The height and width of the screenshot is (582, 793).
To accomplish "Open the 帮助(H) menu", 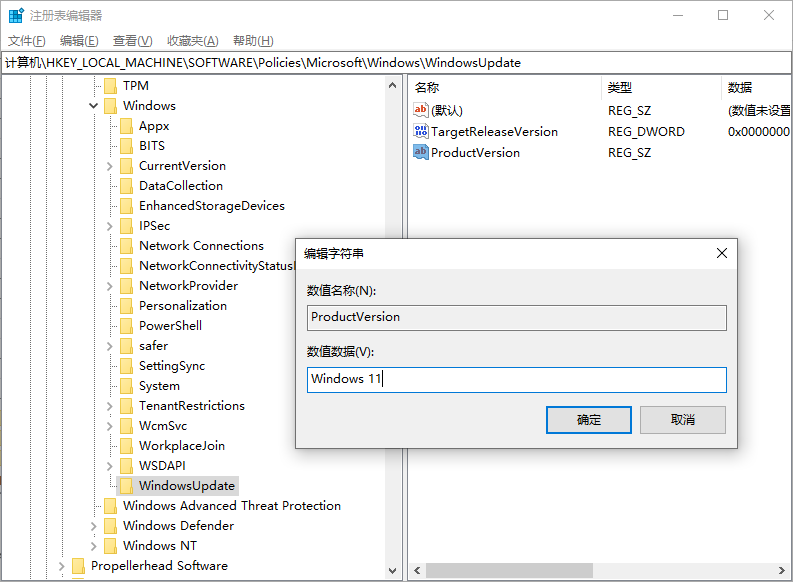I will click(x=253, y=41).
